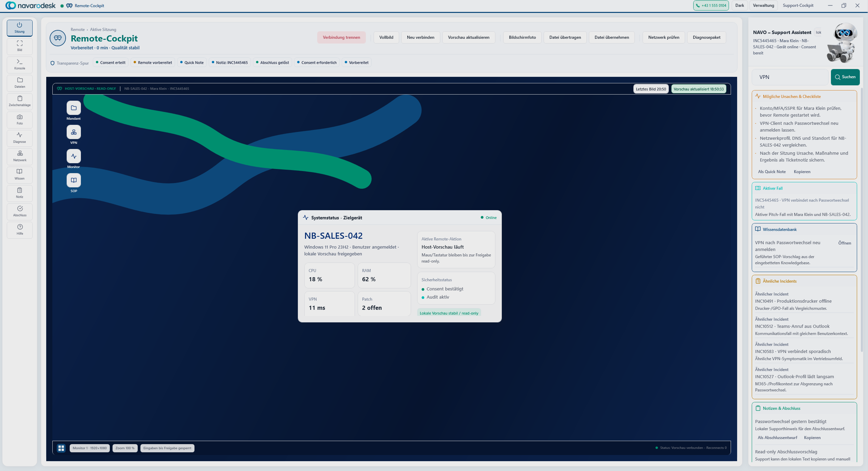Screen dimensions: 868x471
Task: Open the Wissen sidebar item
Action: tap(20, 175)
